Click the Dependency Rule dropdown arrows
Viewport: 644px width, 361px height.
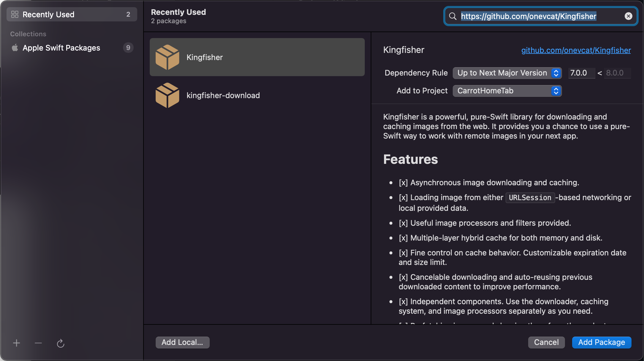tap(556, 73)
